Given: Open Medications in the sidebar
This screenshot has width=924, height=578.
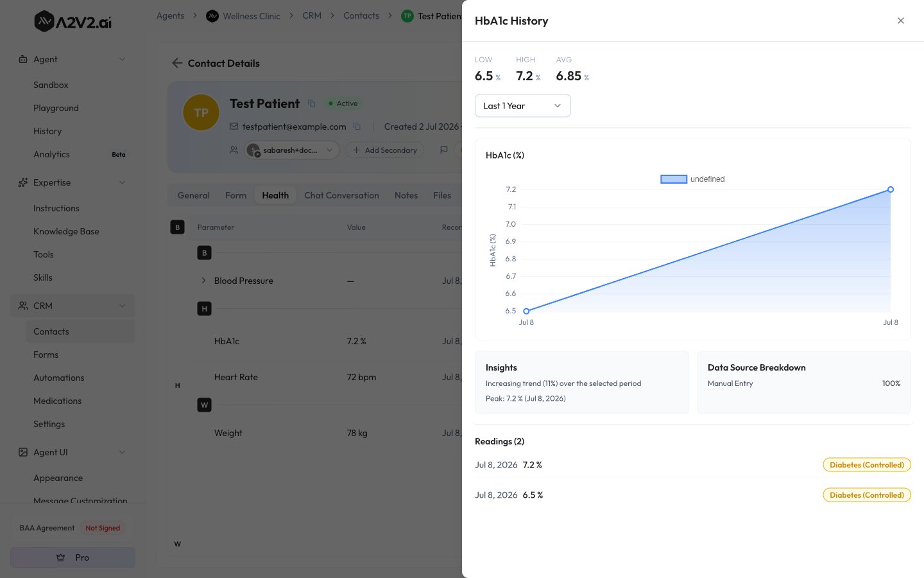Looking at the screenshot, I should 58,401.
